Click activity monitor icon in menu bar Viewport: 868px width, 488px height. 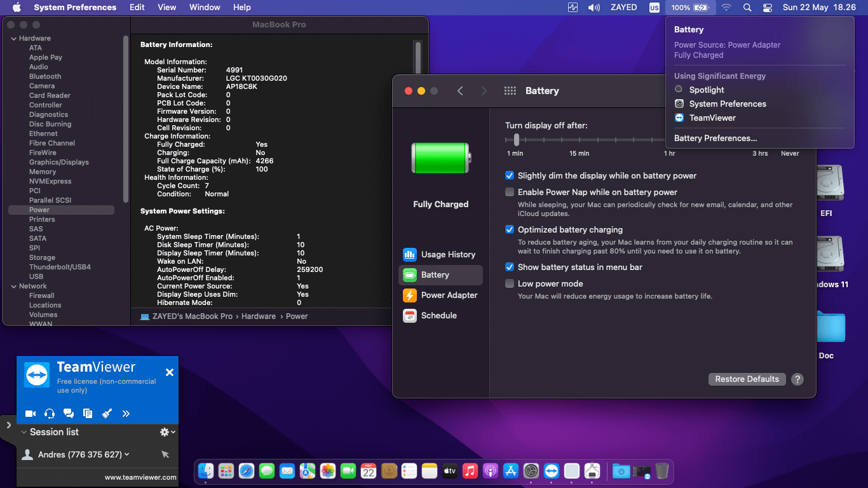pos(573,8)
